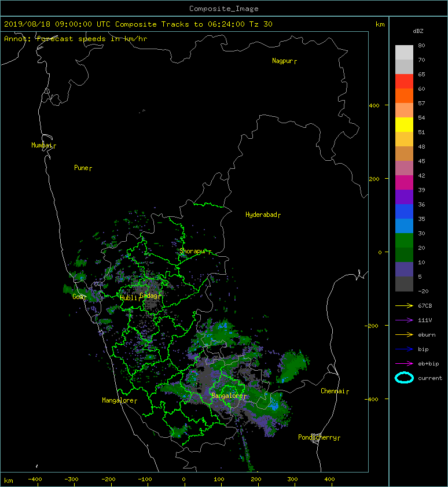Select the Chennai label
Viewport: 448px width, 487px height.
(333, 391)
